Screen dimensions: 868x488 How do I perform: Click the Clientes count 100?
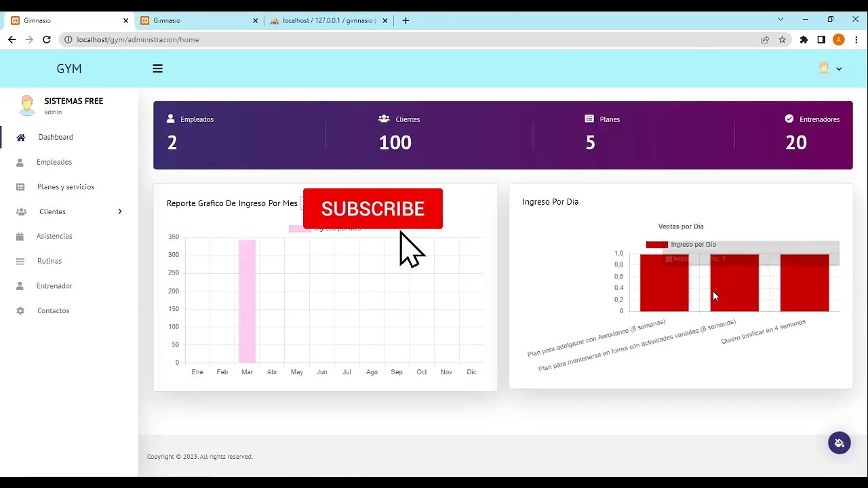[x=395, y=142]
